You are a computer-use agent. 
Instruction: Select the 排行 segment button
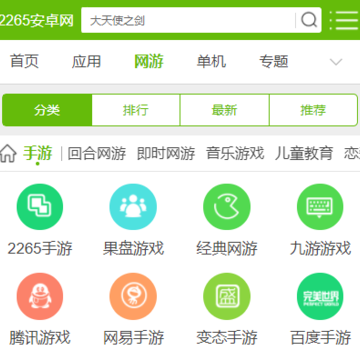point(136,110)
